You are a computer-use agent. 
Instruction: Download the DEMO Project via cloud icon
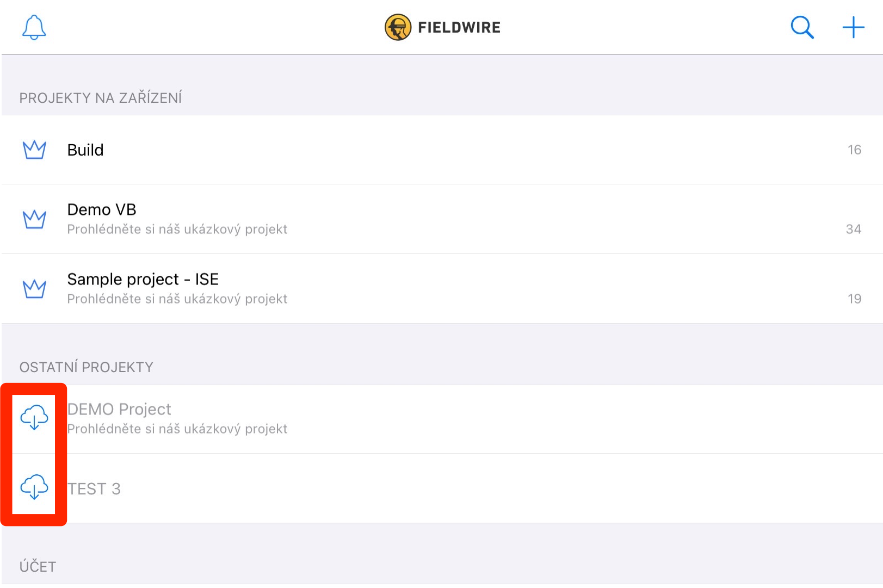(34, 418)
